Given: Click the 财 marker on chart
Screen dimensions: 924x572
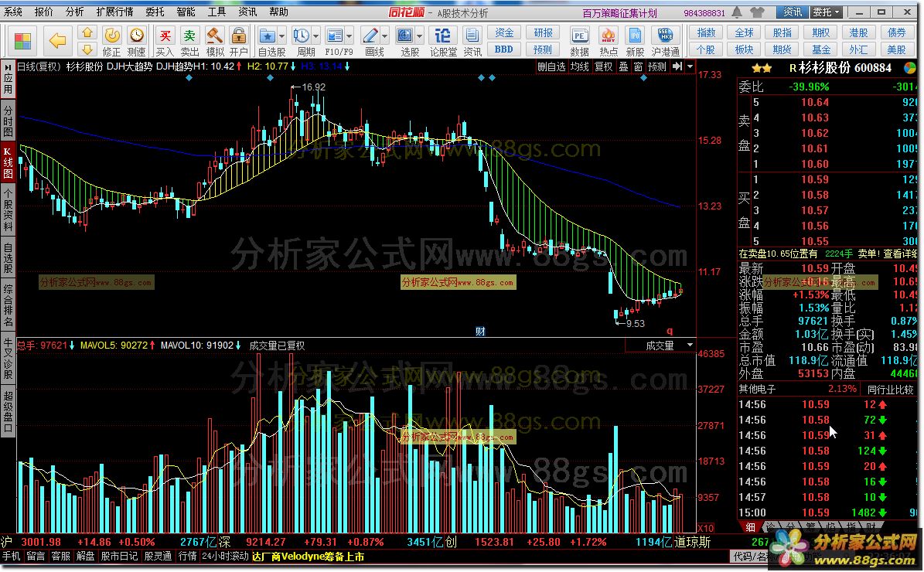Looking at the screenshot, I should (480, 332).
